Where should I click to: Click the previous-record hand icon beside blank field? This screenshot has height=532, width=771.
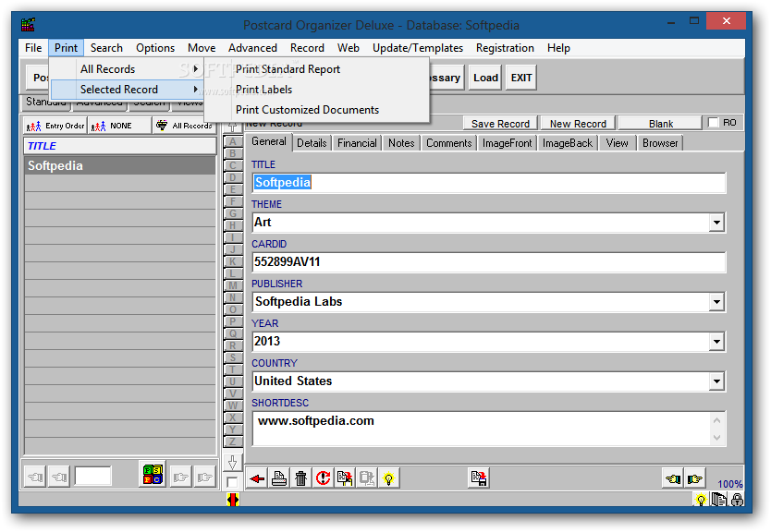coord(59,477)
